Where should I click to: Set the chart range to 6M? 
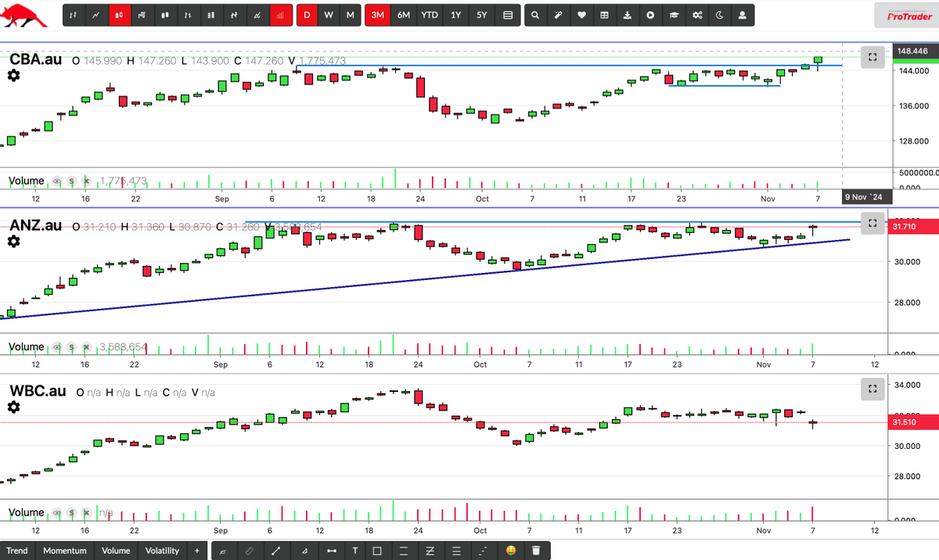point(403,15)
